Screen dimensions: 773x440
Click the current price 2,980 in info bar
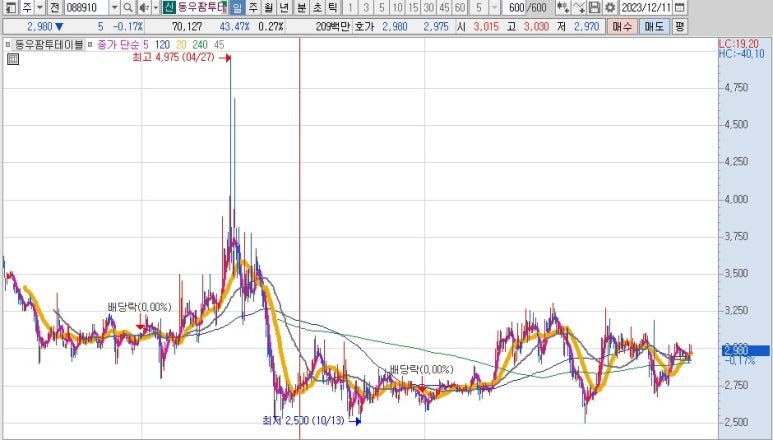pyautogui.click(x=39, y=27)
